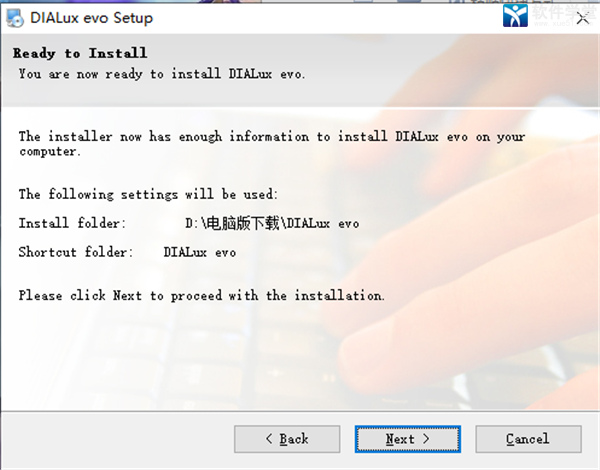Click the "installer now has enough information" paragraph
This screenshot has height=470, width=600.
(x=272, y=144)
